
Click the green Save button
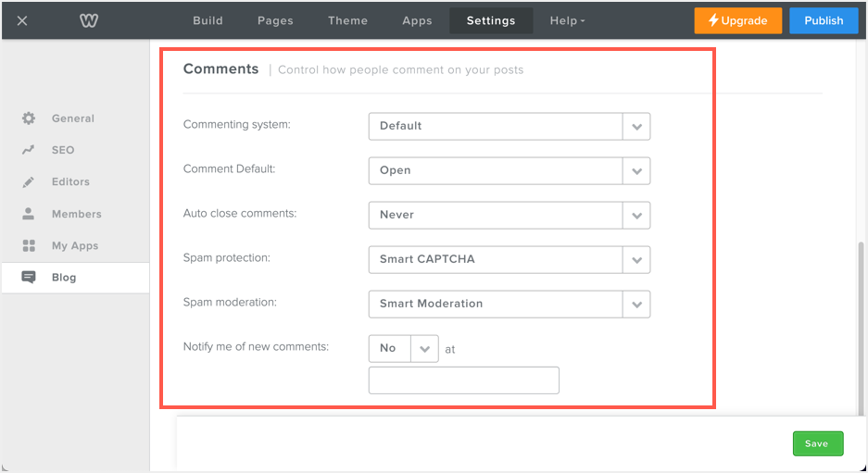pyautogui.click(x=817, y=443)
